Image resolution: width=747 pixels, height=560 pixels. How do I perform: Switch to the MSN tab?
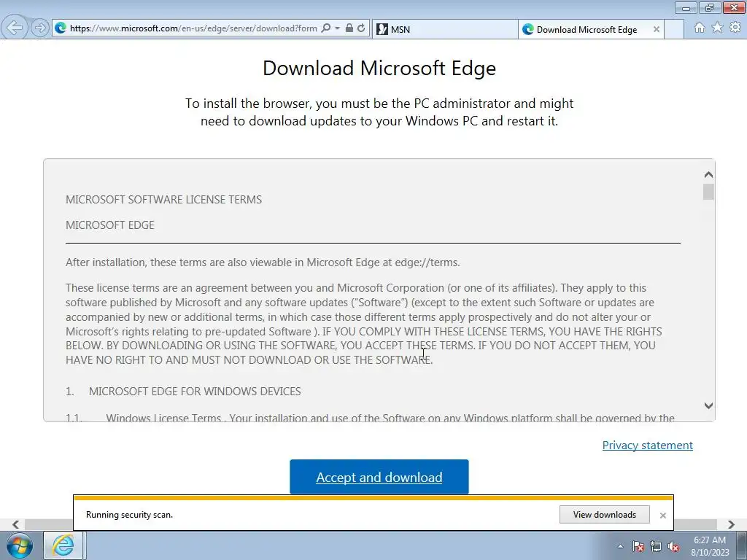point(444,29)
